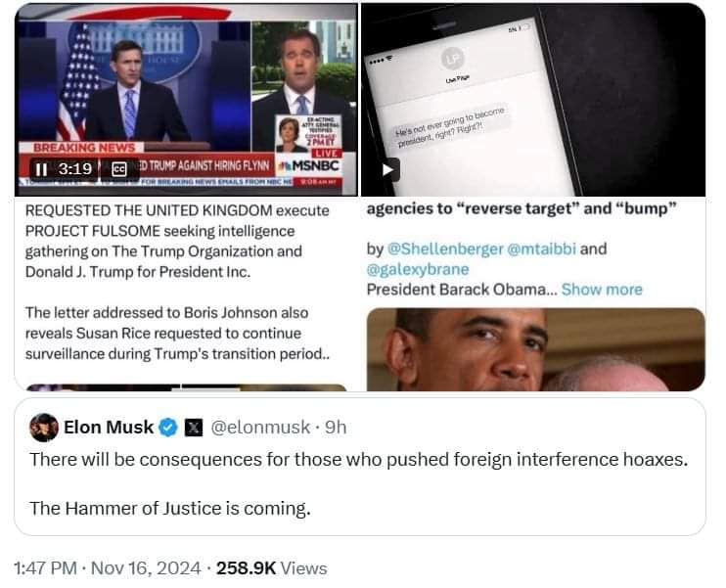Open Elon Musk's profile avatar
This screenshot has width=726, height=588.
click(44, 428)
